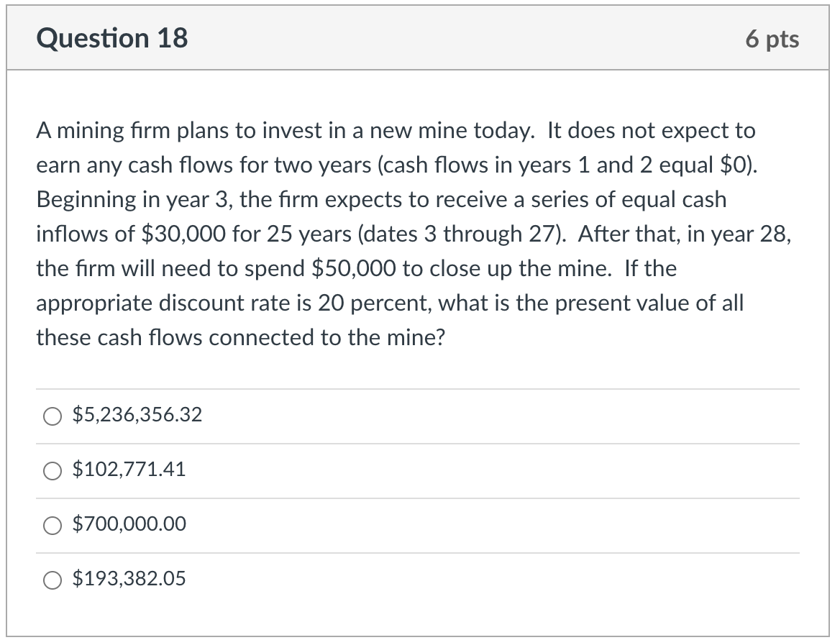
Task: Click the "$193,382.05" answer label text
Action: click(x=129, y=579)
